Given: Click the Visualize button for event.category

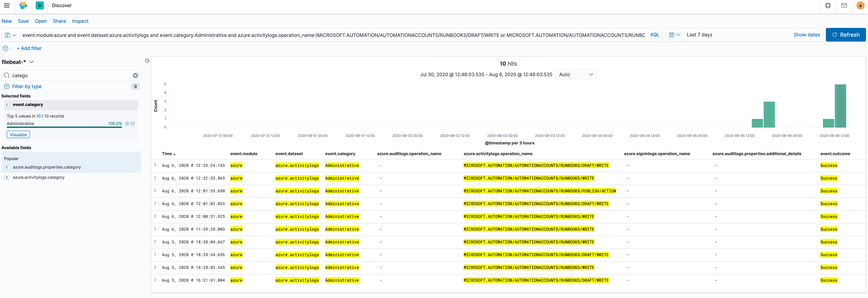Looking at the screenshot, I should pyautogui.click(x=18, y=134).
